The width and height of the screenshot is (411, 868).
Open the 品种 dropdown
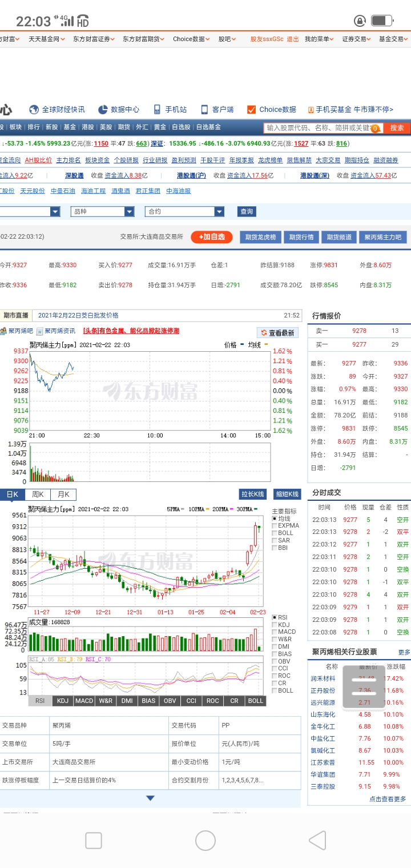click(x=103, y=211)
